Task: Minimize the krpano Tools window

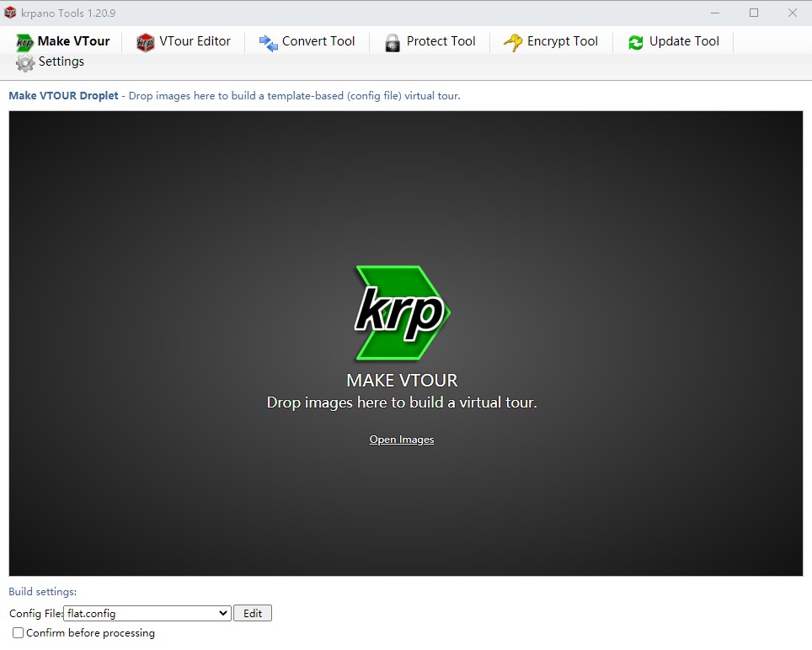Action: (x=715, y=12)
